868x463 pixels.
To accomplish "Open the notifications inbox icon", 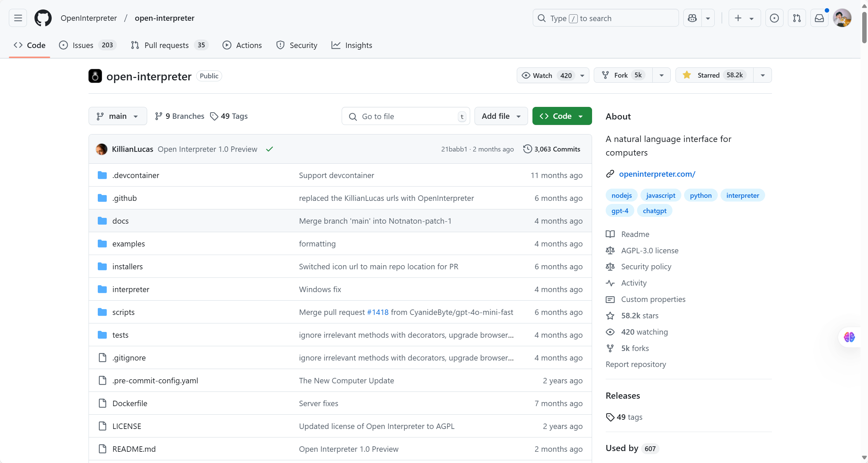I will (819, 18).
